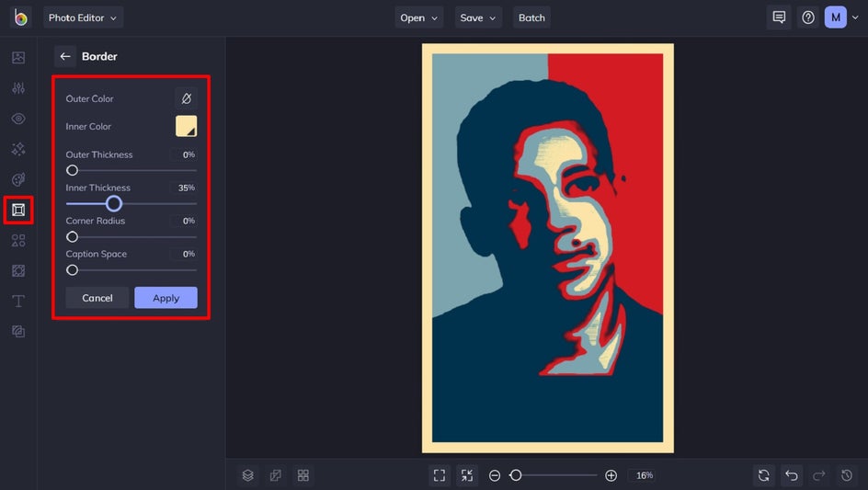Expand the account menu chevron

coord(855,17)
